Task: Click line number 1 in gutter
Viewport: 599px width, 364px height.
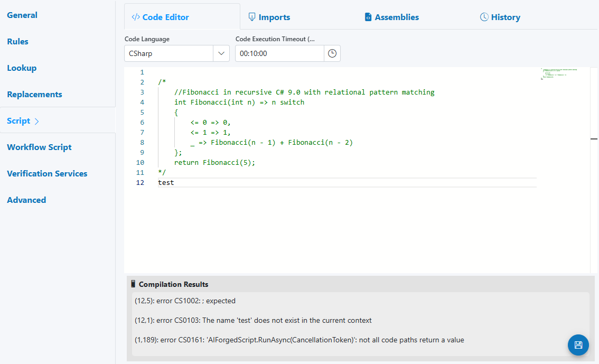Action: (x=142, y=72)
